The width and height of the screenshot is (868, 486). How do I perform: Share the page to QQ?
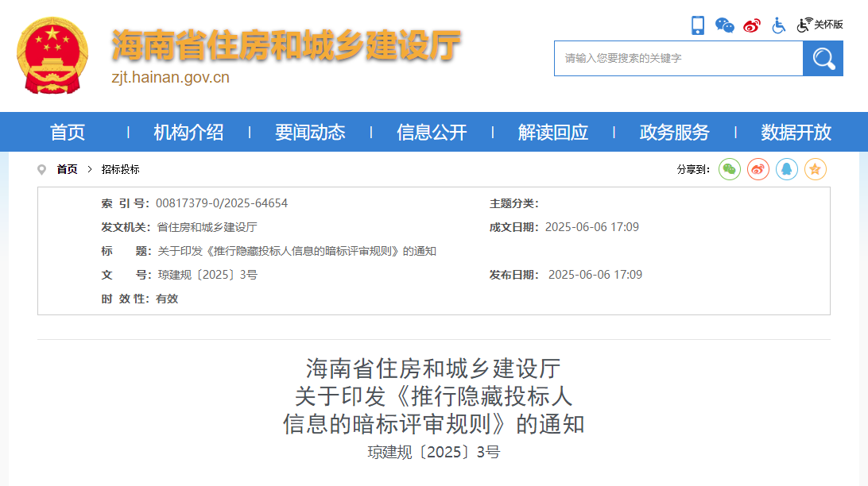[786, 169]
